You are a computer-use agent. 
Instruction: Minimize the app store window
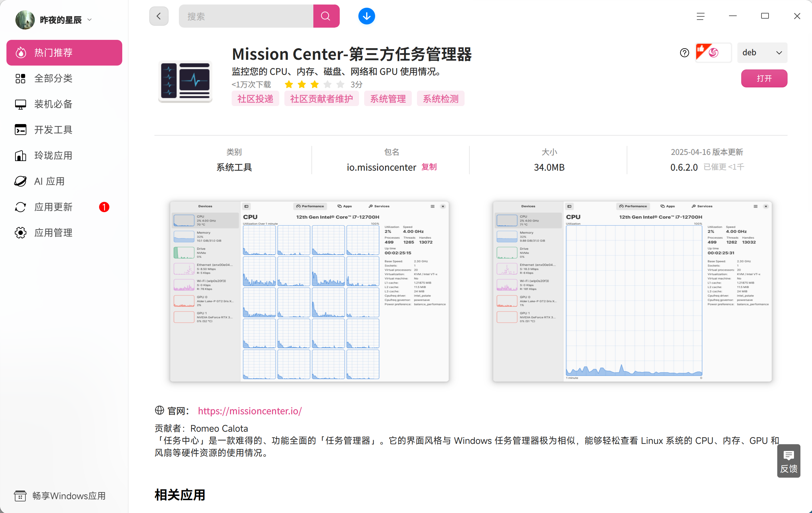(x=733, y=16)
